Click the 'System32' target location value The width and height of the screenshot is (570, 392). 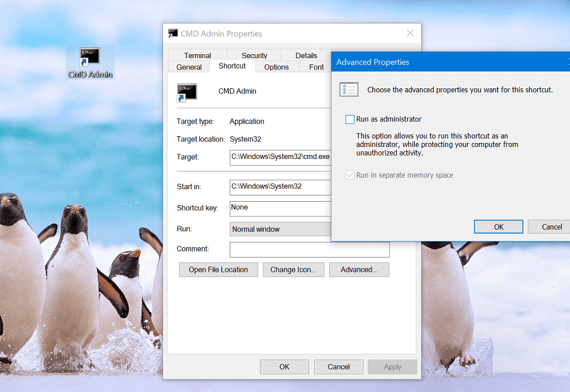click(x=245, y=139)
